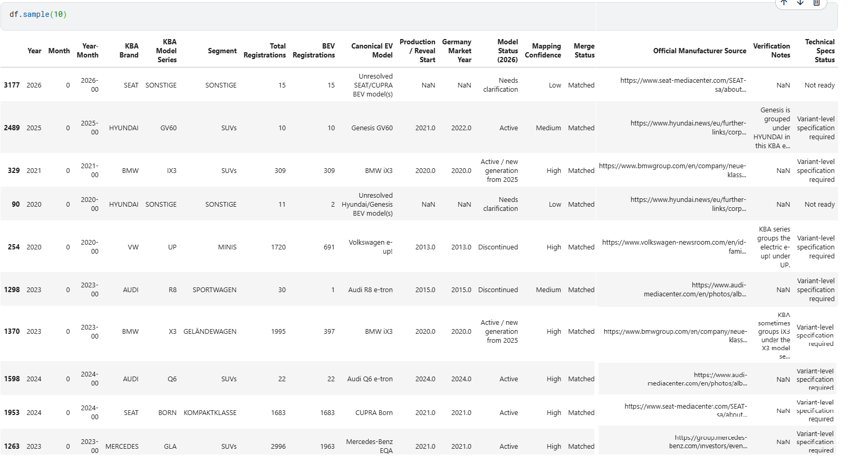Click the group.mercedes-benz.com source URL
This screenshot has height=463, width=868.
[708, 442]
